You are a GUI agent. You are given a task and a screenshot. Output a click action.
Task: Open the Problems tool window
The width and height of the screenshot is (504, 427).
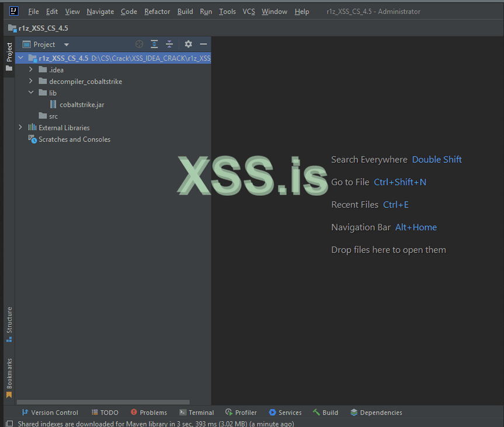[149, 412]
